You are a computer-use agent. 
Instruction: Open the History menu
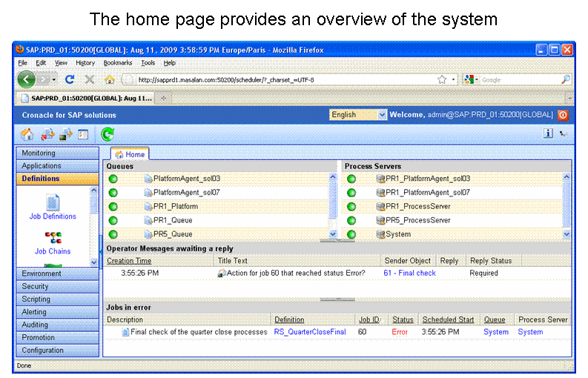tap(85, 63)
